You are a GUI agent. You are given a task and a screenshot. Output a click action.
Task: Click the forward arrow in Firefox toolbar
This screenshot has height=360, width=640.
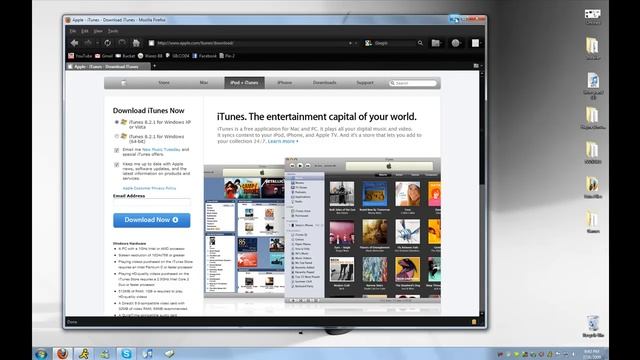(88, 43)
